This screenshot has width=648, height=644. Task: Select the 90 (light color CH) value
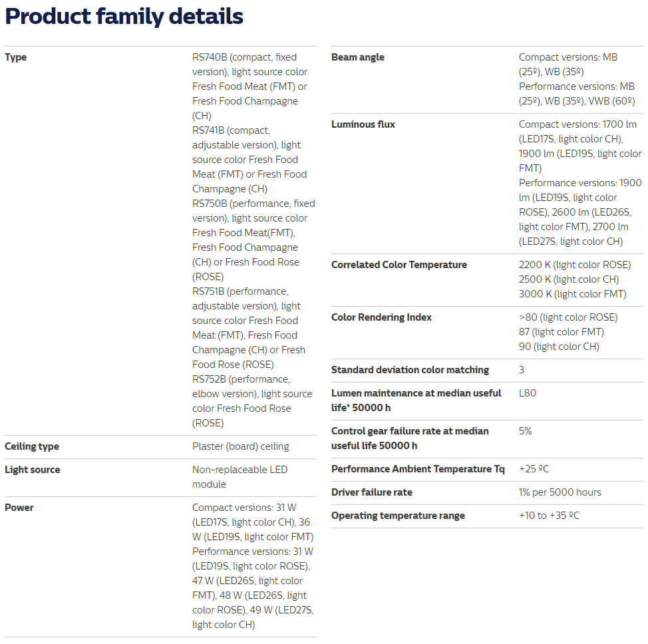point(559,347)
